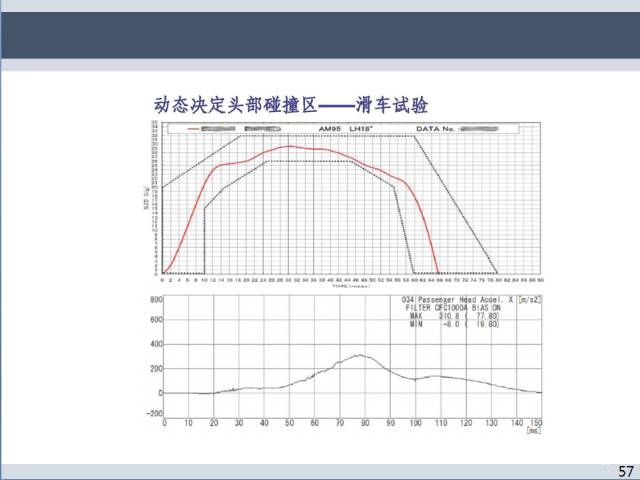640x480 pixels.
Task: Click the 400 value on lower chart y-axis
Action: click(x=156, y=344)
